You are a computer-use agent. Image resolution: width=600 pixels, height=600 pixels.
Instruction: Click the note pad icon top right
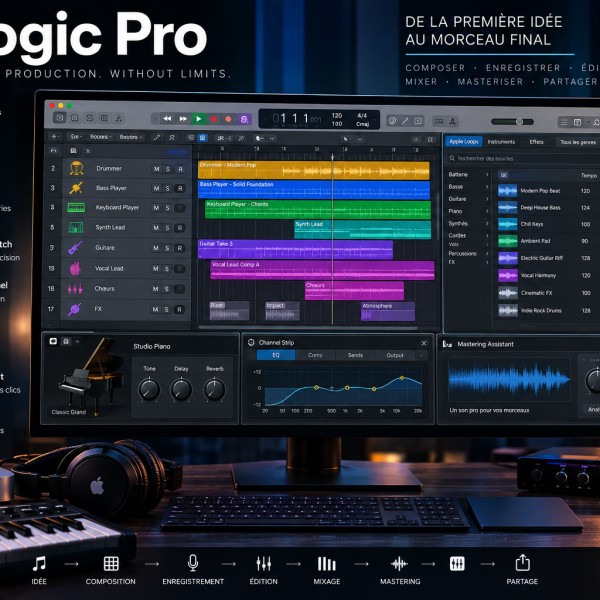577,122
